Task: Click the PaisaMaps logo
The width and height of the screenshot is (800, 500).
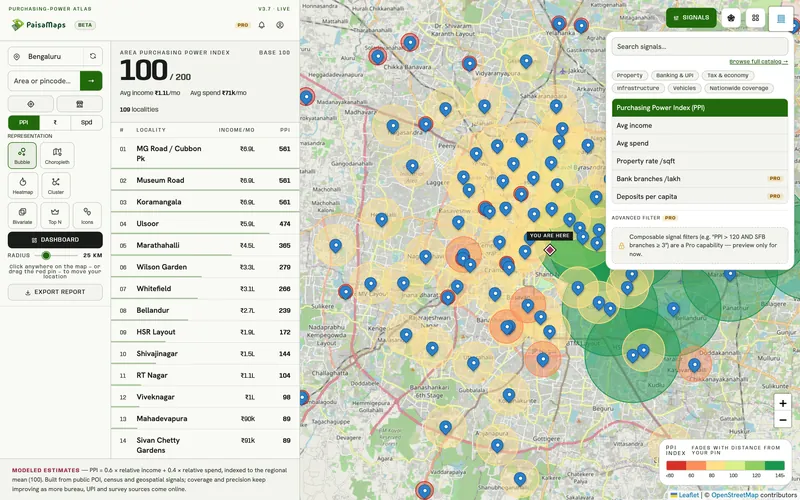Action: [39, 24]
